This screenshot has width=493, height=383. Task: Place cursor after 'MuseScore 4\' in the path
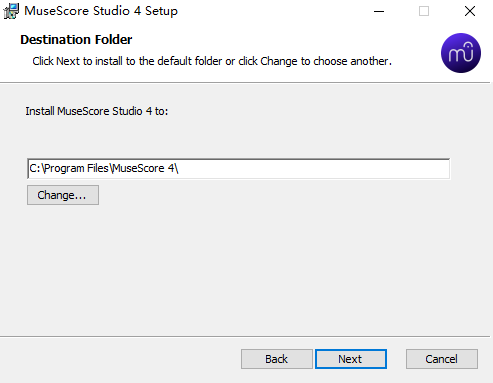179,168
